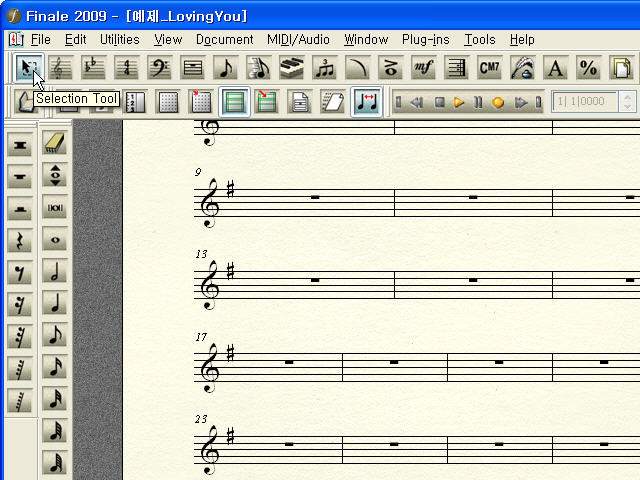Activate the Chord tool labeled CM7

(x=489, y=68)
